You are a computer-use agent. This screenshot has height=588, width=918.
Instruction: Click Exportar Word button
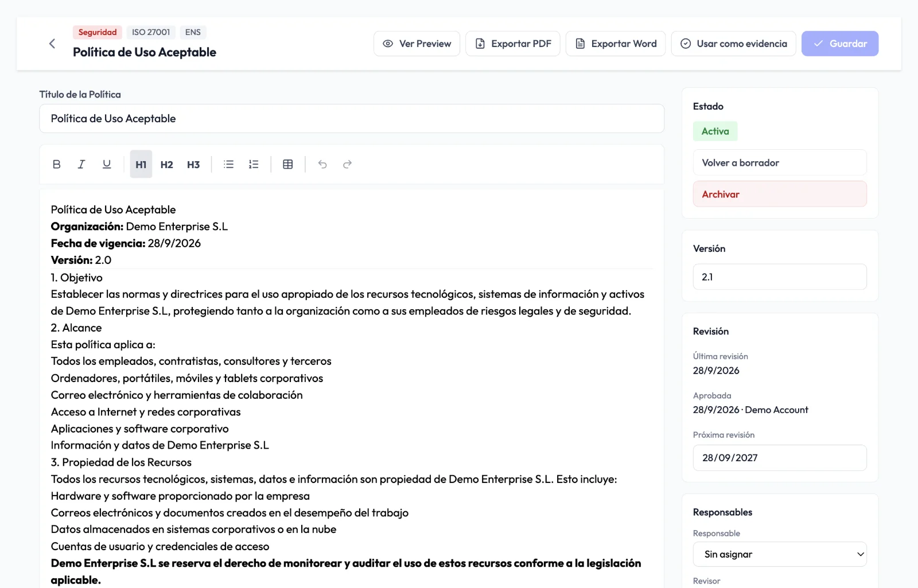click(616, 44)
